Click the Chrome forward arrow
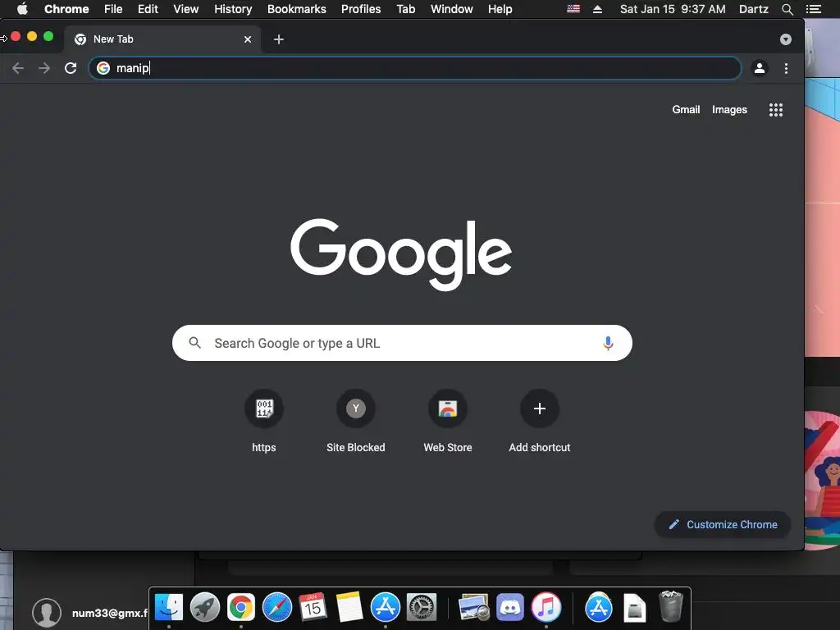 pyautogui.click(x=44, y=68)
